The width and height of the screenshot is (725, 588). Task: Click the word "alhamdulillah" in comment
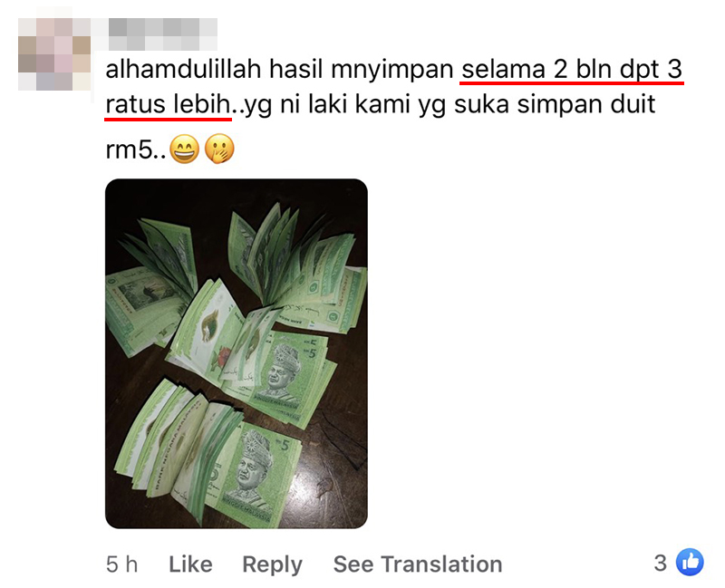pos(184,70)
